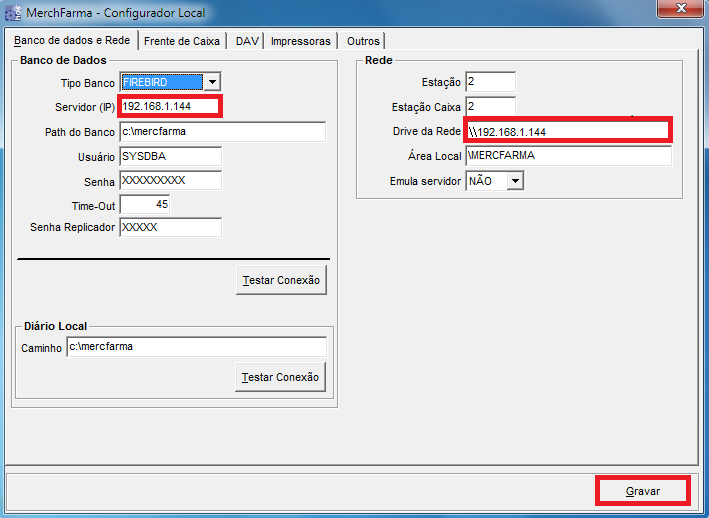The width and height of the screenshot is (709, 518).
Task: Click the Drive da Rede label
Action: point(427,131)
